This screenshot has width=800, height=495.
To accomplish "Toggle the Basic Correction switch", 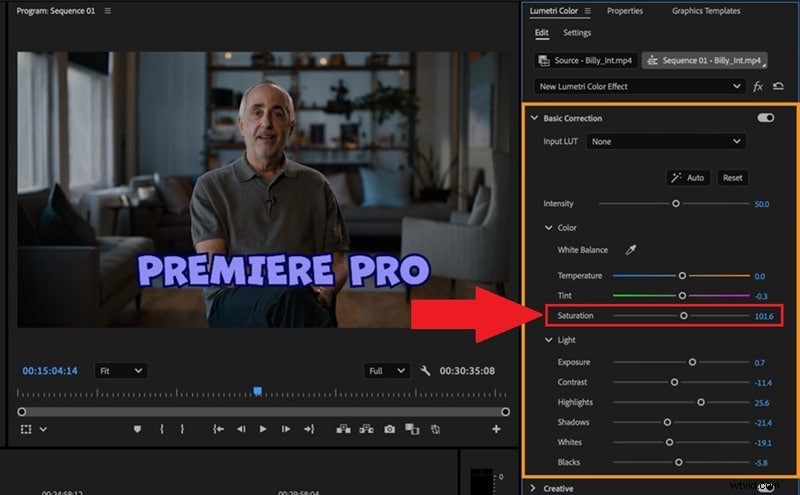I will coord(766,118).
